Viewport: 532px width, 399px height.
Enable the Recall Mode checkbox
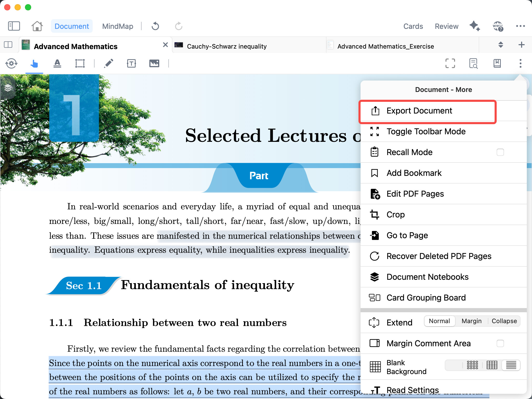[500, 152]
